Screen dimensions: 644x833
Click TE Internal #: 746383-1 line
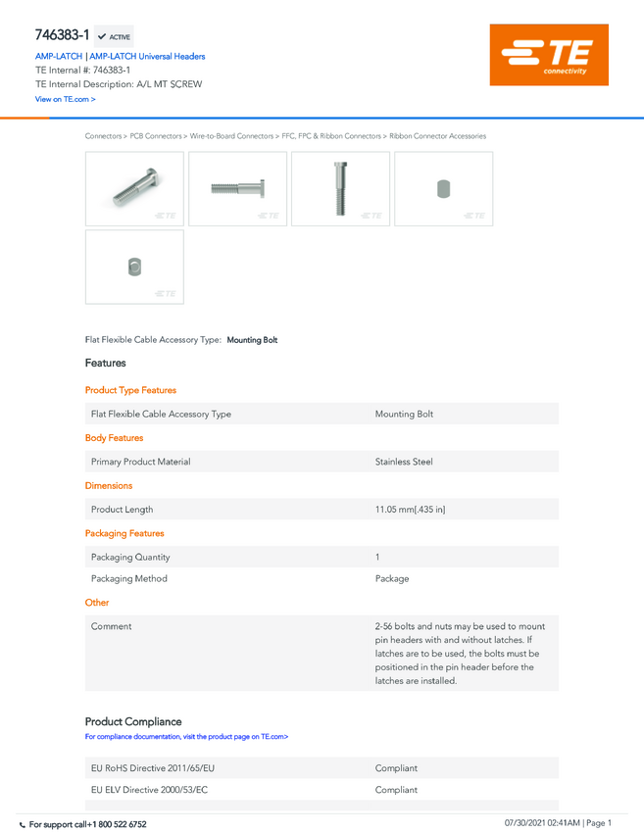[83, 71]
